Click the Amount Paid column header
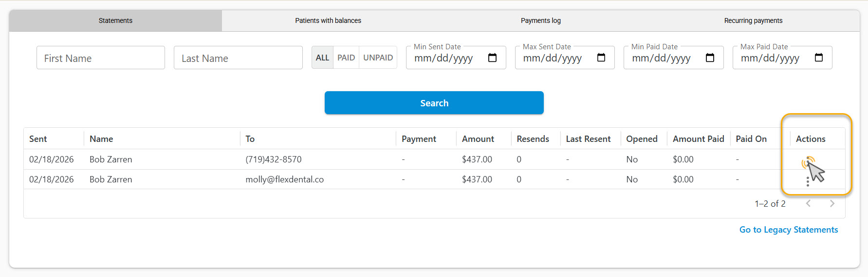 [698, 139]
